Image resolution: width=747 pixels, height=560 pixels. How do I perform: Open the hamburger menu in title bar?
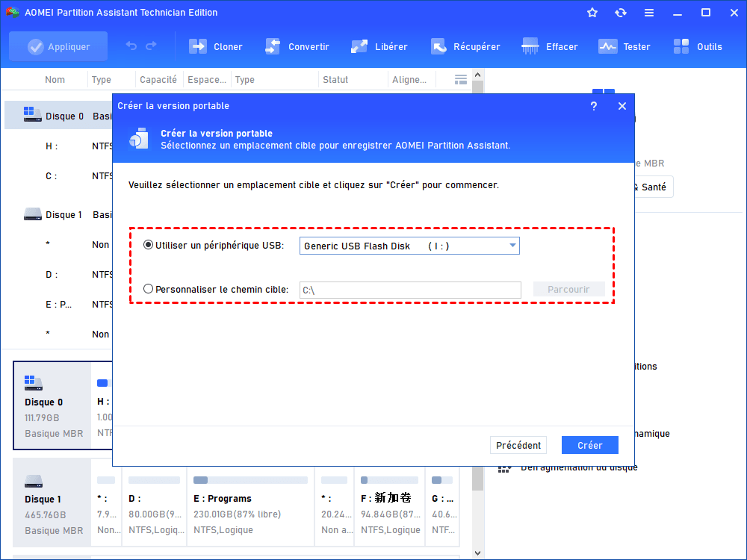click(x=649, y=13)
